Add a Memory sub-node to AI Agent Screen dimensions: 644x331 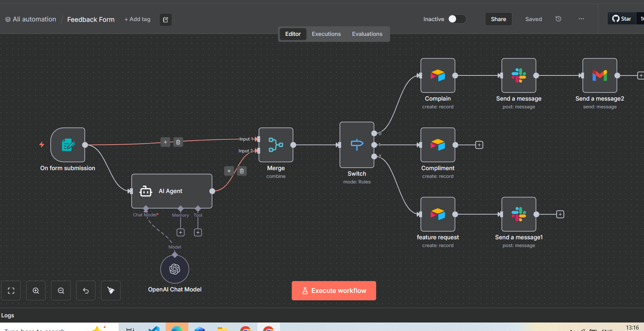[x=181, y=232]
